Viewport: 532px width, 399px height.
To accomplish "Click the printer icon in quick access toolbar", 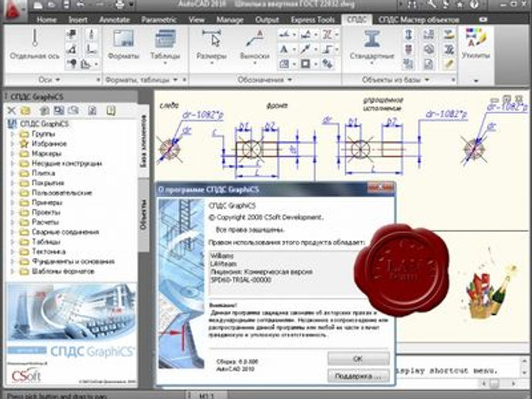I will pyautogui.click(x=120, y=5).
